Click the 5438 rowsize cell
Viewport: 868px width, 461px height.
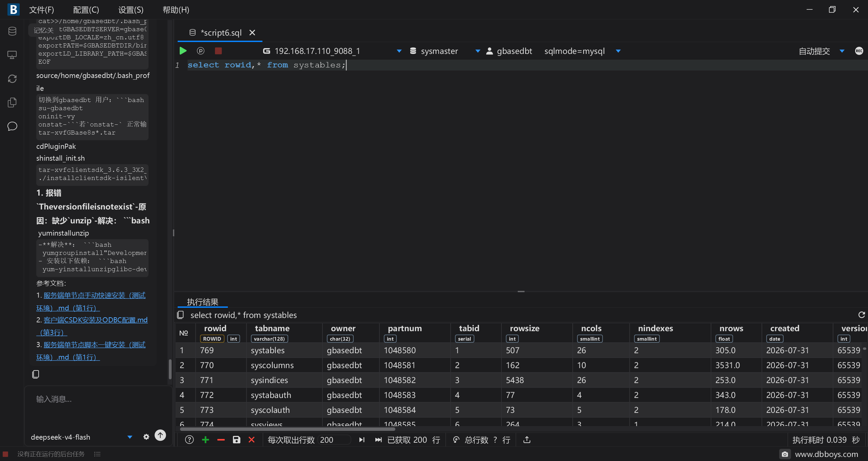[x=537, y=380]
